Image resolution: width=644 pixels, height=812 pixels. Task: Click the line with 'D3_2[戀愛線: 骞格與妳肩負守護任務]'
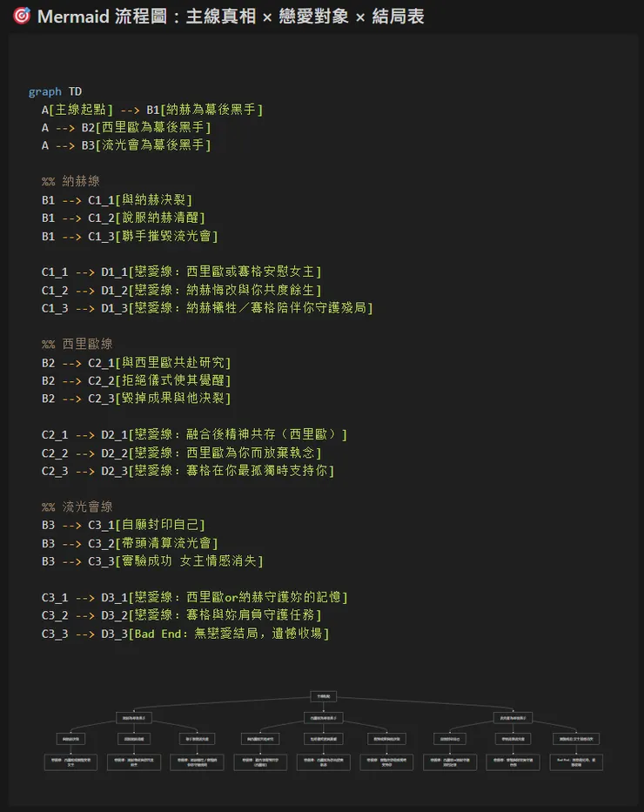click(x=181, y=615)
